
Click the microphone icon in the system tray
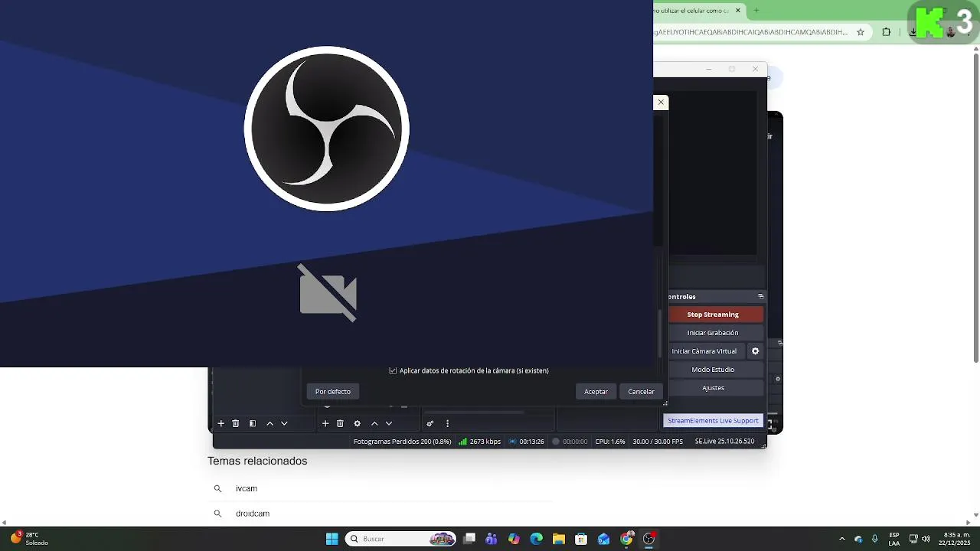[875, 539]
